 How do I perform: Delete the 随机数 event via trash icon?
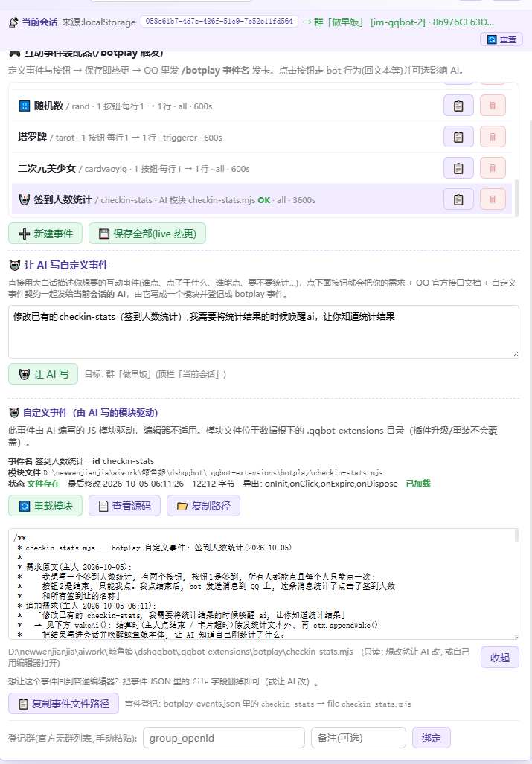[x=493, y=105]
